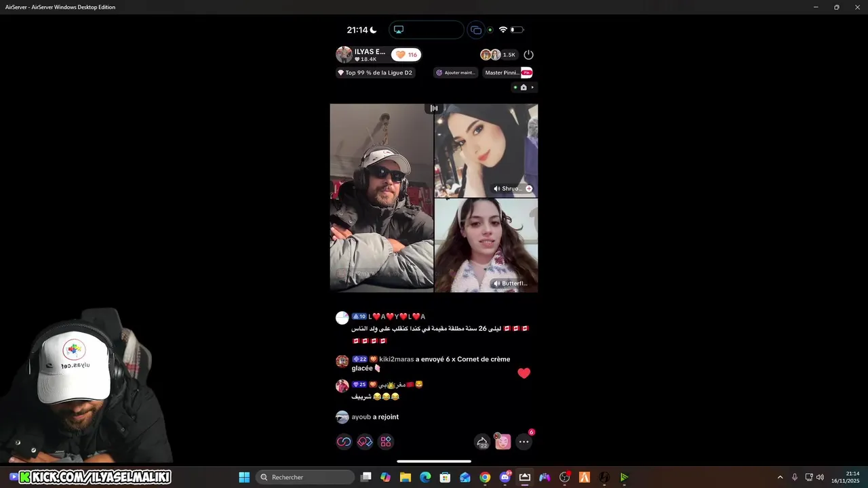Open the interaction tools grid icon

(x=386, y=442)
